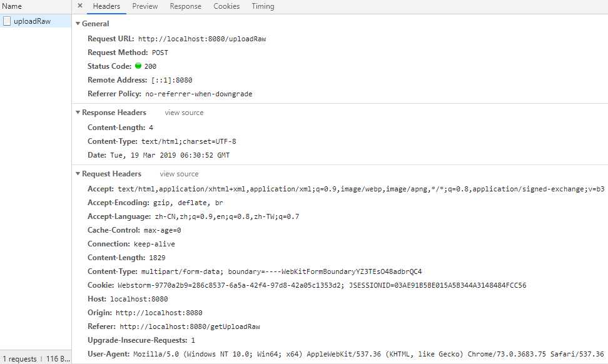Viewport: 608px width, 364px height.
Task: Click the text/html;charset=UTF-8 content type value
Action: [189, 141]
